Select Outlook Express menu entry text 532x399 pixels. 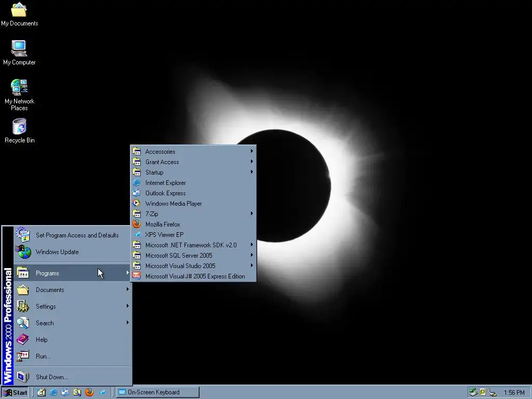coord(165,193)
